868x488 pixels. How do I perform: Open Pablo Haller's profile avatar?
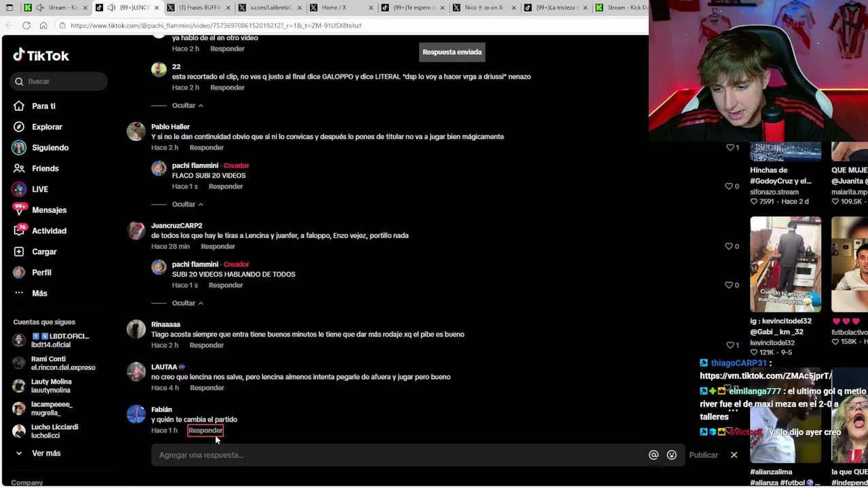pyautogui.click(x=136, y=131)
